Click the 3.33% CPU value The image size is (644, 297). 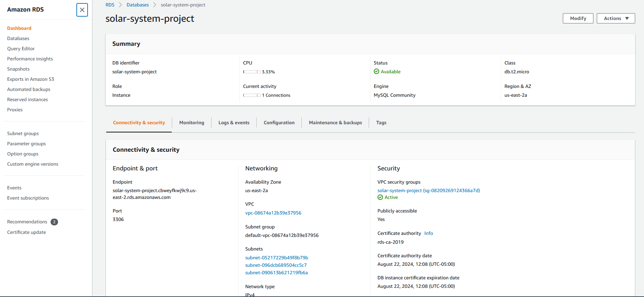click(269, 72)
